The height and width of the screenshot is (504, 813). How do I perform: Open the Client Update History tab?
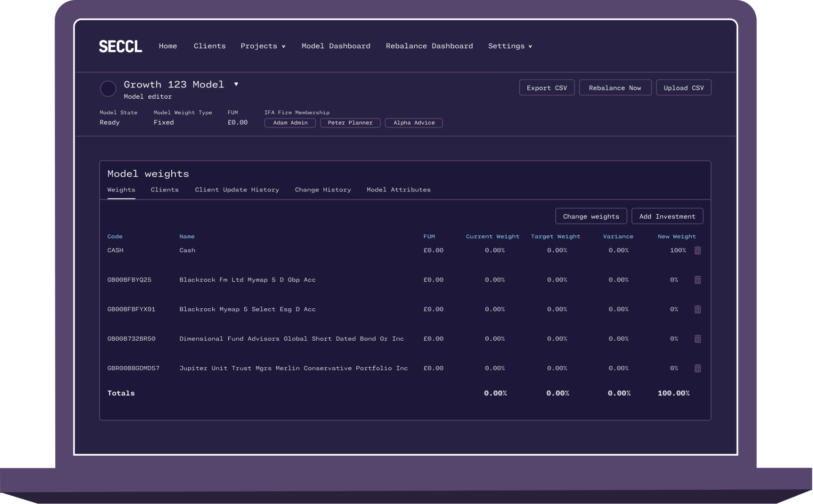[236, 190]
